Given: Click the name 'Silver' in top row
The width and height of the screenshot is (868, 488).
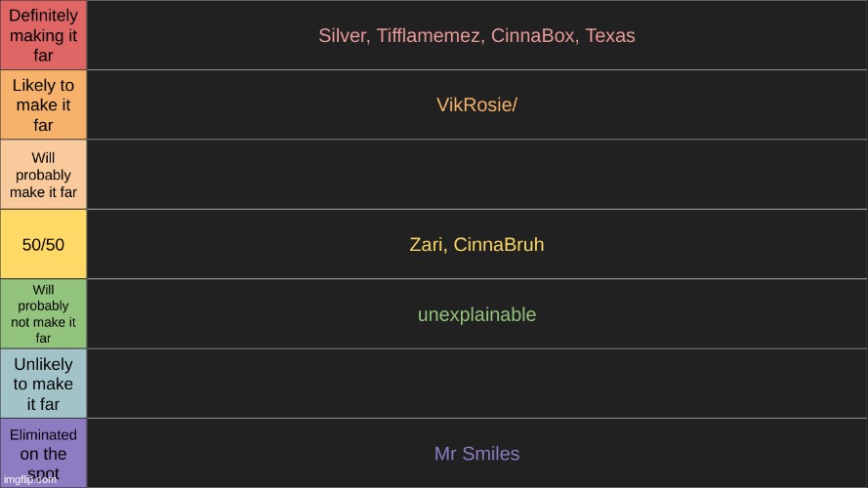Looking at the screenshot, I should [x=342, y=35].
